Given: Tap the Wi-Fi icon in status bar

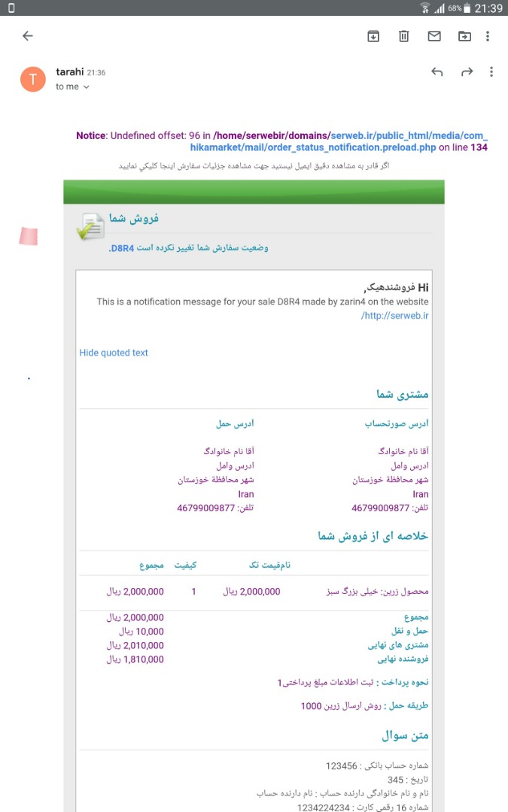Looking at the screenshot, I should pos(425,8).
